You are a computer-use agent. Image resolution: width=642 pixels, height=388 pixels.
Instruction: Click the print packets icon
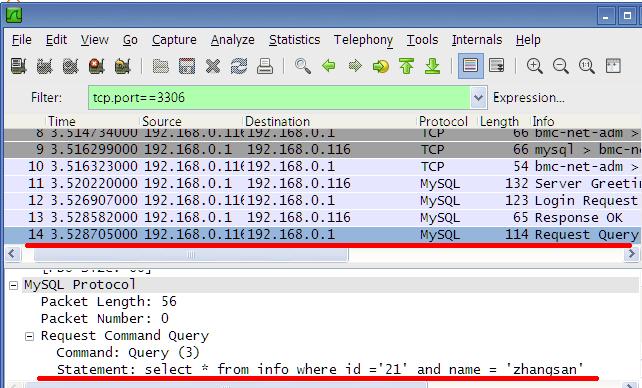[x=265, y=66]
